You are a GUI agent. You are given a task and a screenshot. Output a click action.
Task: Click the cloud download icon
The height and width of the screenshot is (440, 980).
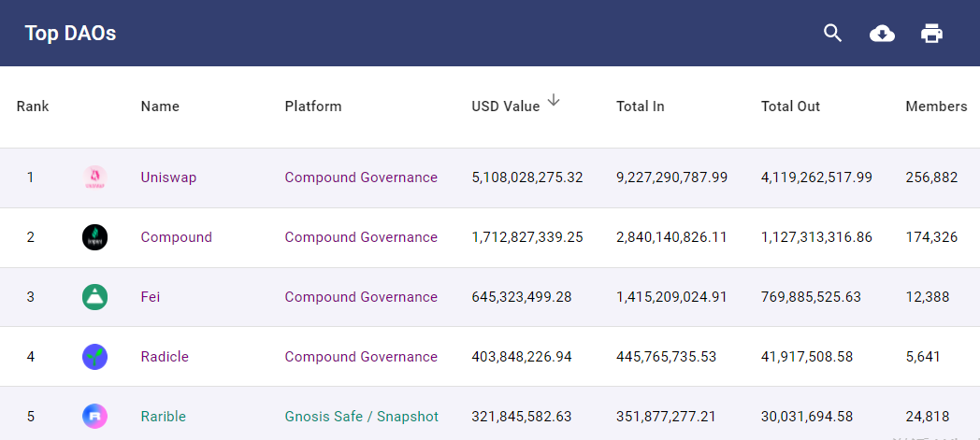point(882,34)
